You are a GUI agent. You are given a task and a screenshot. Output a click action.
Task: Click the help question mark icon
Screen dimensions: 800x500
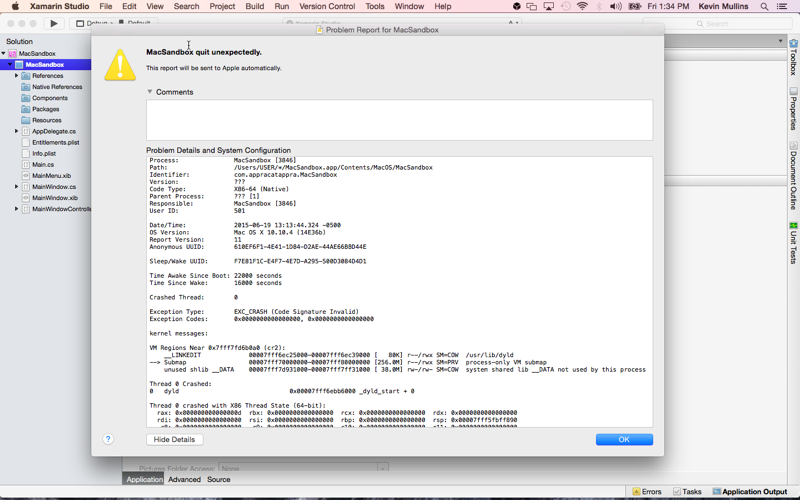[108, 439]
